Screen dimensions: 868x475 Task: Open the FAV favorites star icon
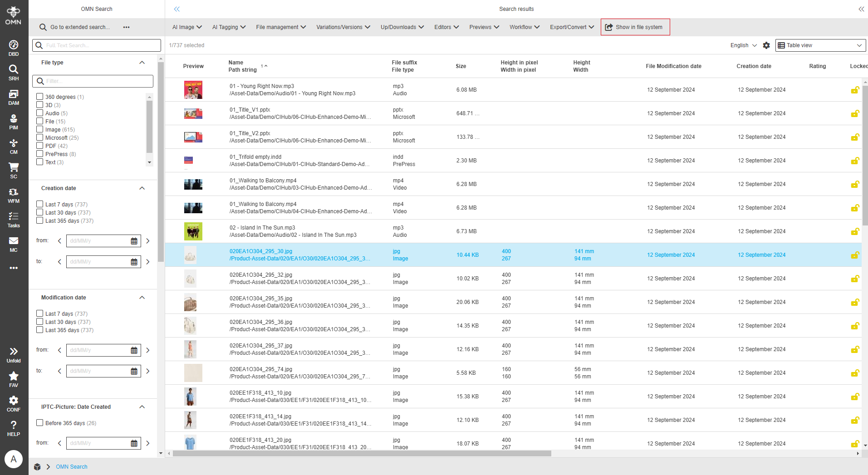pyautogui.click(x=14, y=379)
